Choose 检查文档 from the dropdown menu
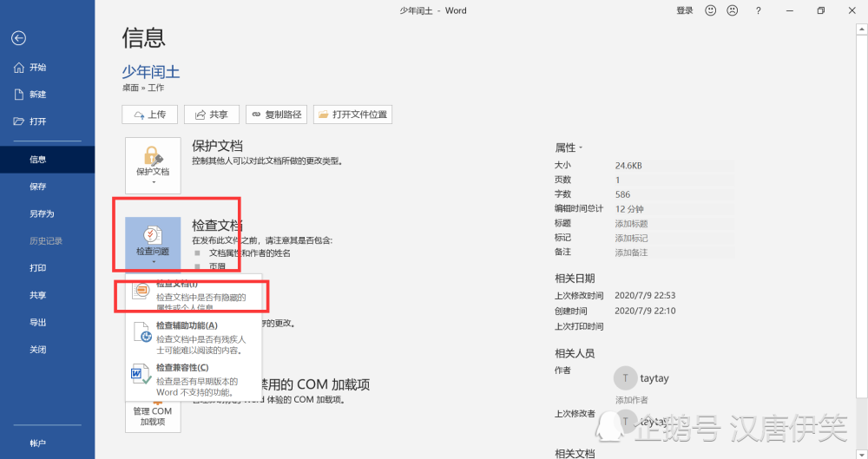The image size is (868, 459). [x=194, y=293]
